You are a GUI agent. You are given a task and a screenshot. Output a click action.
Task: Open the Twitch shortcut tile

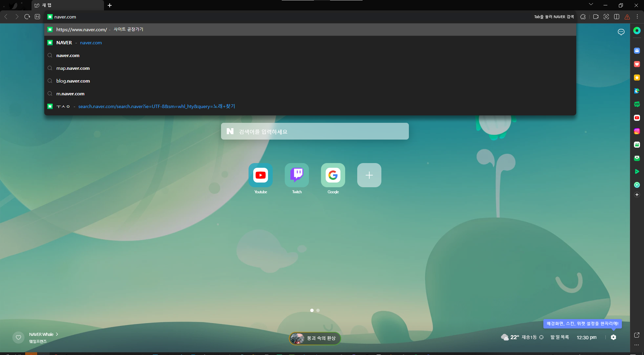(297, 175)
